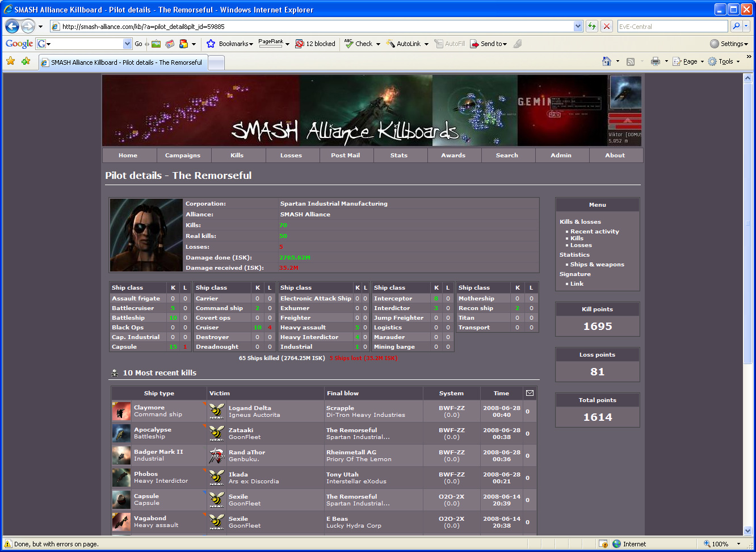This screenshot has height=552, width=756.
Task: Open the Post Mail menu item
Action: pos(346,155)
